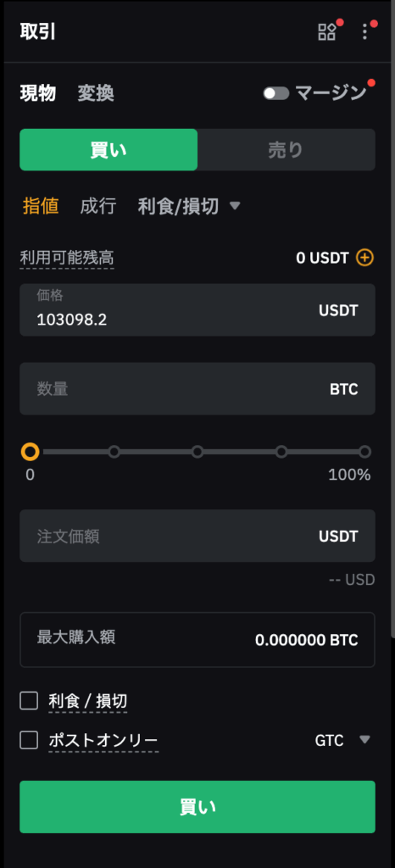Click the bottom green 買い submit button

point(197,807)
